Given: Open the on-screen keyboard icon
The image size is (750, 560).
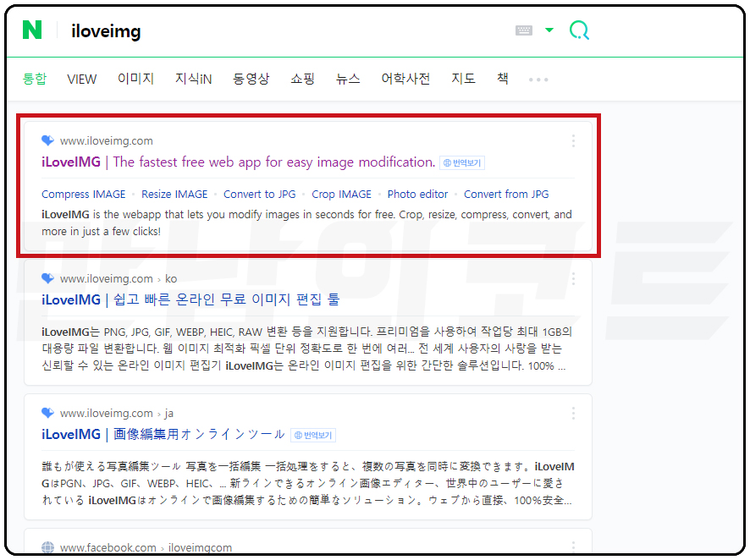Looking at the screenshot, I should coord(524,30).
